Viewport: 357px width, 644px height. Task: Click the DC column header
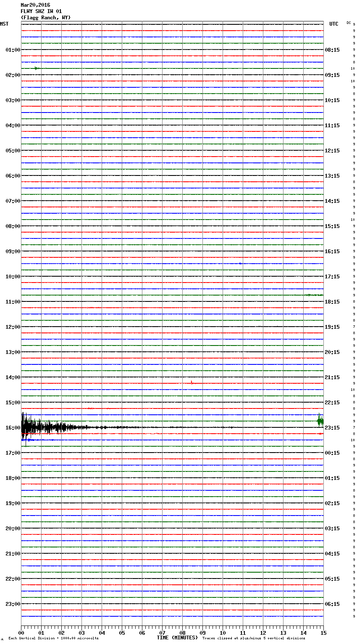(349, 23)
